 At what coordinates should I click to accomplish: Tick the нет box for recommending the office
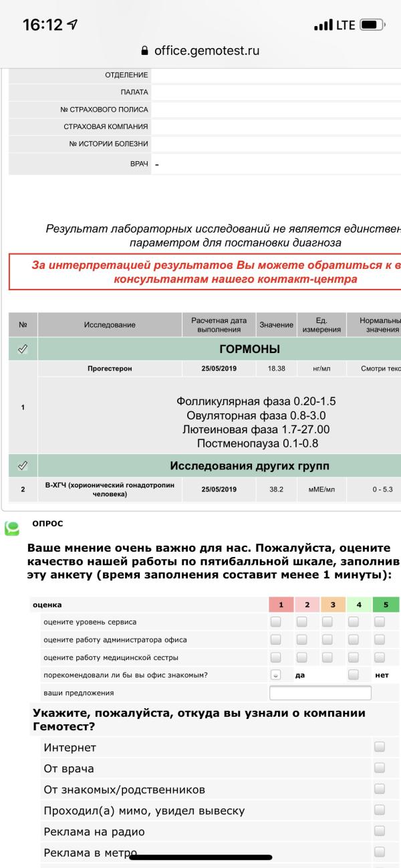pyautogui.click(x=354, y=675)
